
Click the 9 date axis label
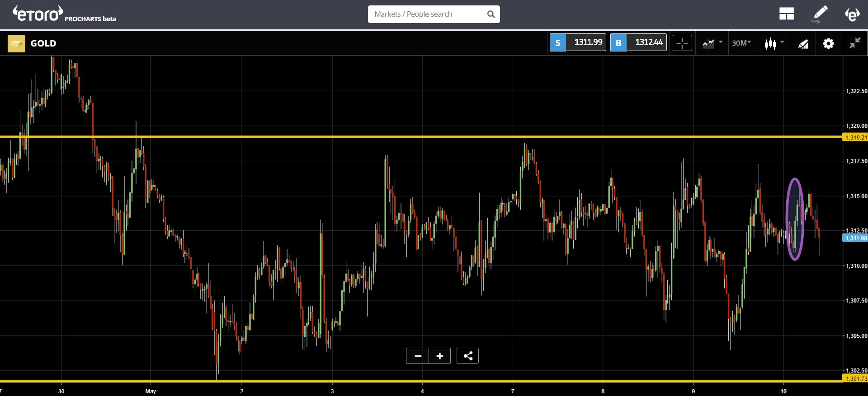click(x=693, y=391)
